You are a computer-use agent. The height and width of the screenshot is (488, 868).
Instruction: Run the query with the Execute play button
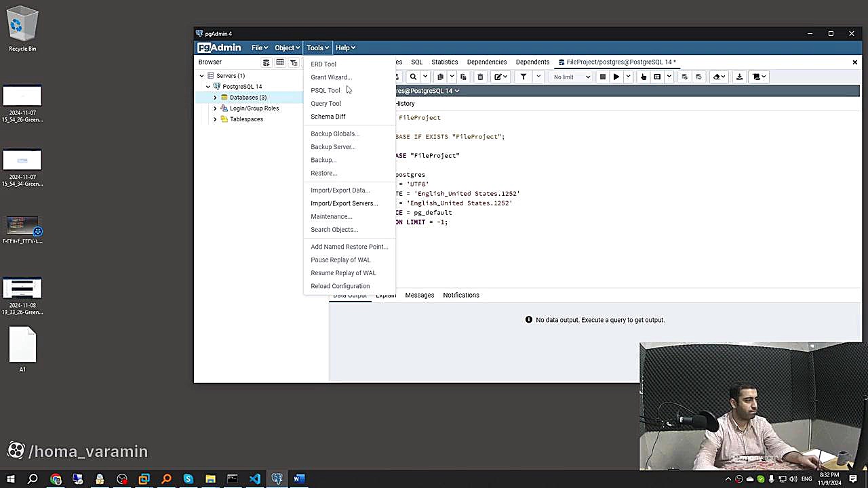tap(616, 77)
